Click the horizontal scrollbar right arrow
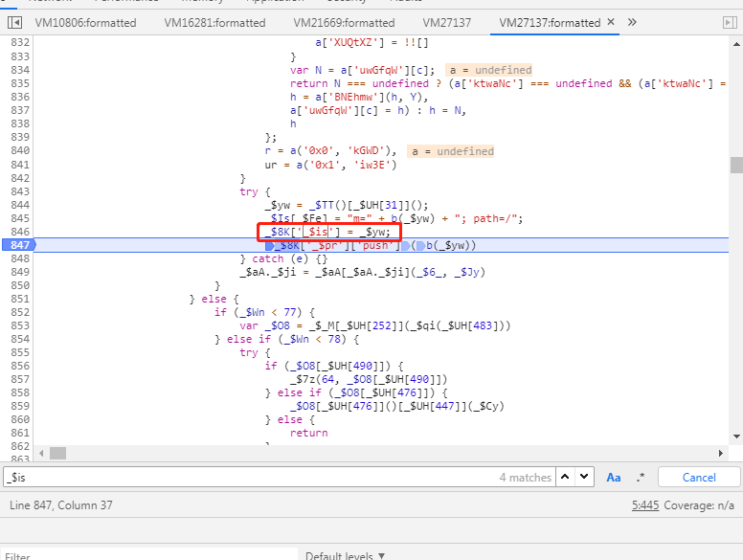Image resolution: width=743 pixels, height=560 pixels. tap(721, 454)
